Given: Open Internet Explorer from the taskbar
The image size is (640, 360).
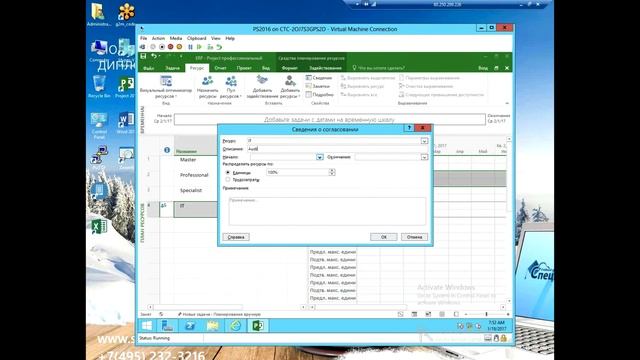Looking at the screenshot, I should 236,325.
